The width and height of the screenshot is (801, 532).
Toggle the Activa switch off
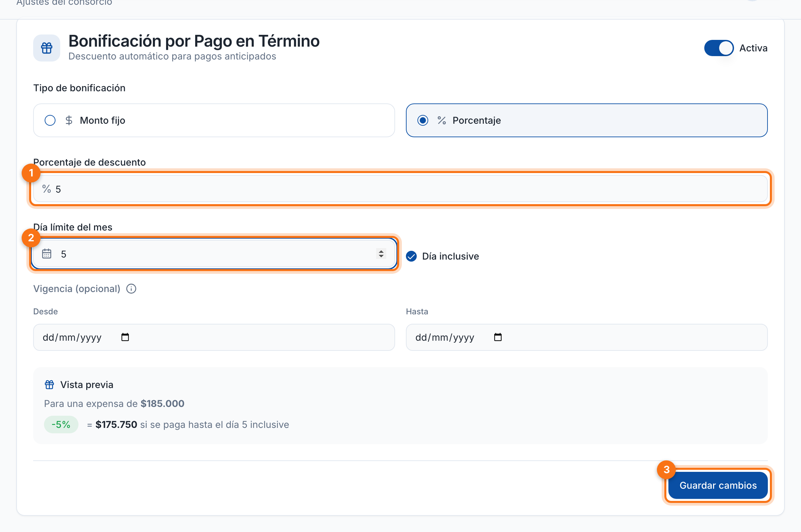[x=718, y=48]
